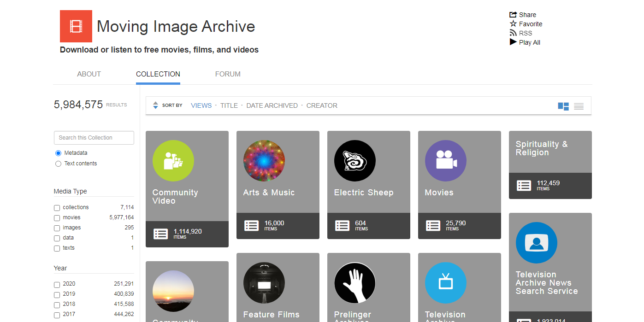This screenshot has height=322, width=644.
Task: Select the Metadata radio button
Action: (x=58, y=153)
